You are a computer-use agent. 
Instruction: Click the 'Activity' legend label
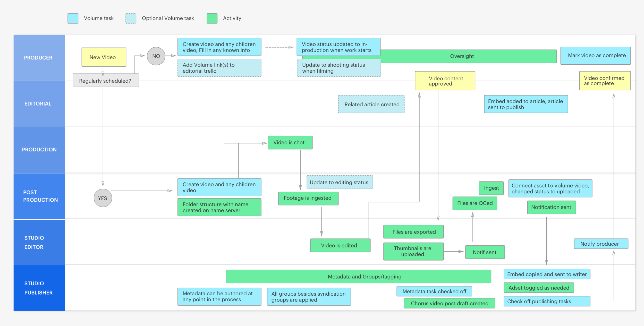[x=232, y=18]
